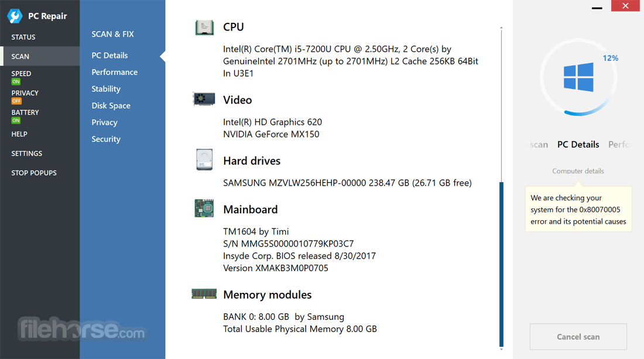This screenshot has width=644, height=359.
Task: Click the Hard drives disk icon
Action: 204,159
